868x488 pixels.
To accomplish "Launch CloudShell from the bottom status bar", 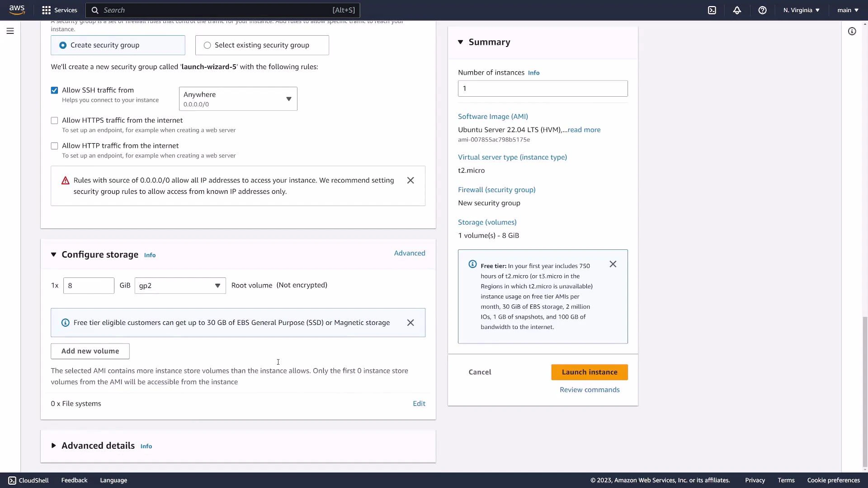I will 28,480.
